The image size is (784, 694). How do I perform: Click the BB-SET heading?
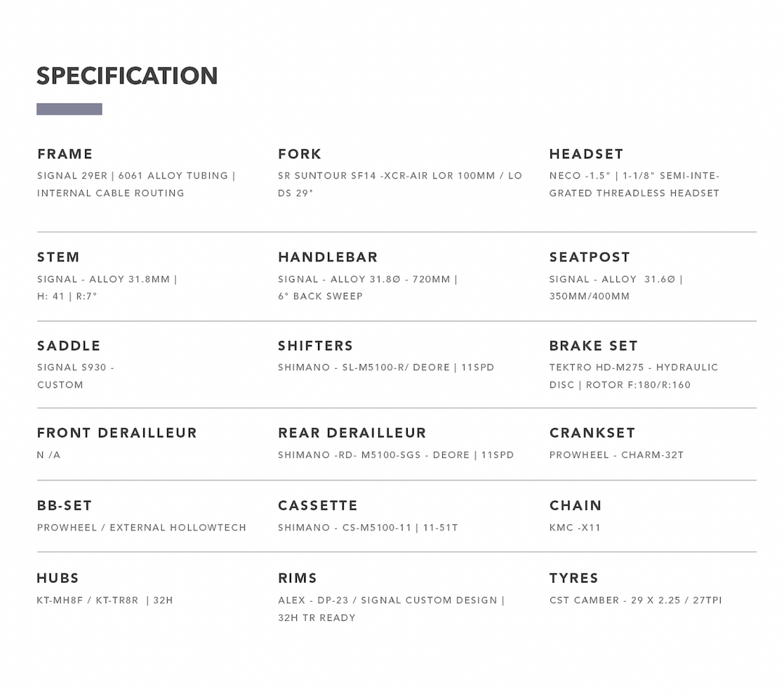point(65,505)
